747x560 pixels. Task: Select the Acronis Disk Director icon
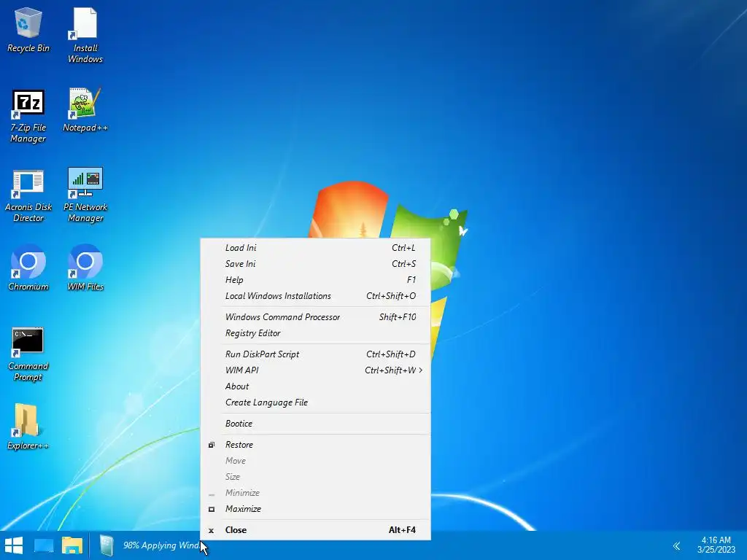[x=28, y=195]
